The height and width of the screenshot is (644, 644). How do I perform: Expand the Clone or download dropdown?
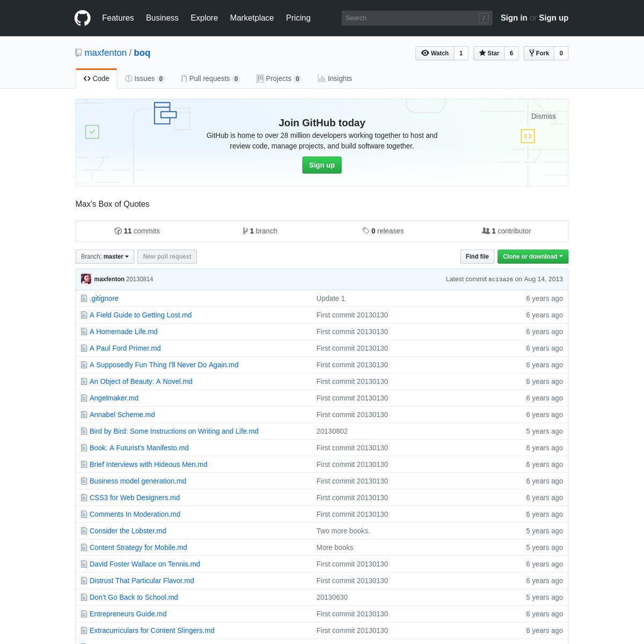pos(533,257)
